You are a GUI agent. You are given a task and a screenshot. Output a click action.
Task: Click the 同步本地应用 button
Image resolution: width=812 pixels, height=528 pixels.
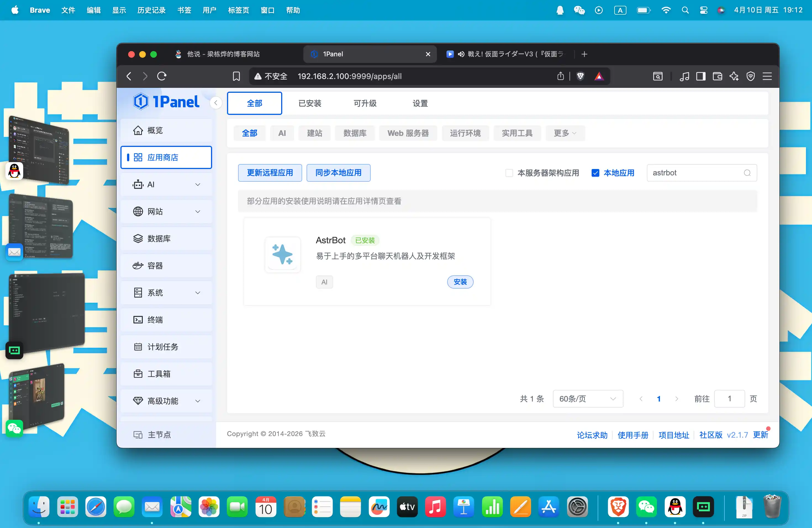point(338,173)
